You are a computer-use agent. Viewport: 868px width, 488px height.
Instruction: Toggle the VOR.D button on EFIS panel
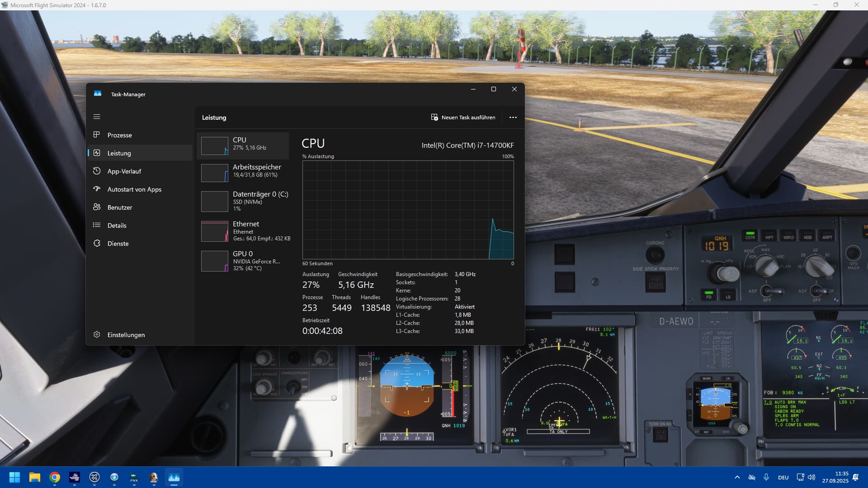(x=788, y=236)
